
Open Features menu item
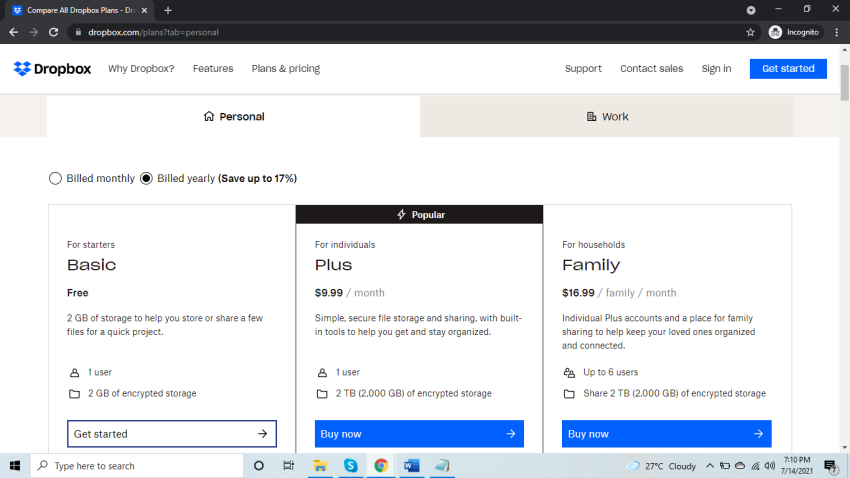click(213, 69)
